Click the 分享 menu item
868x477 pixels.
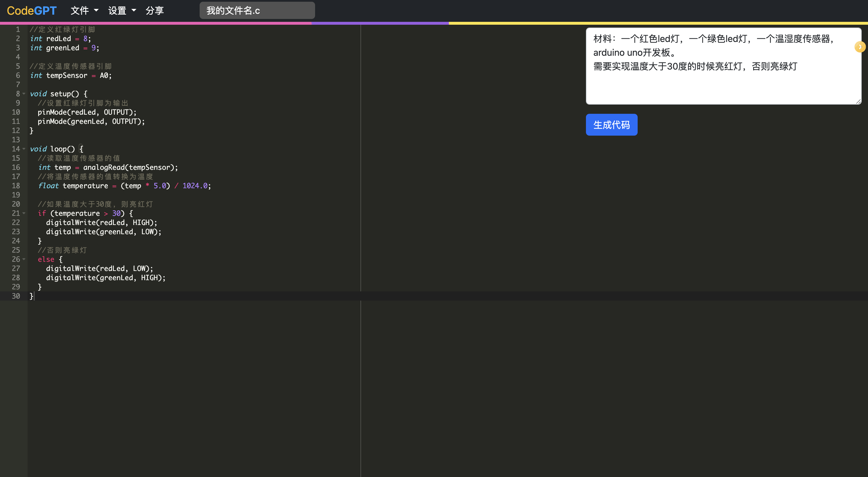click(x=155, y=11)
